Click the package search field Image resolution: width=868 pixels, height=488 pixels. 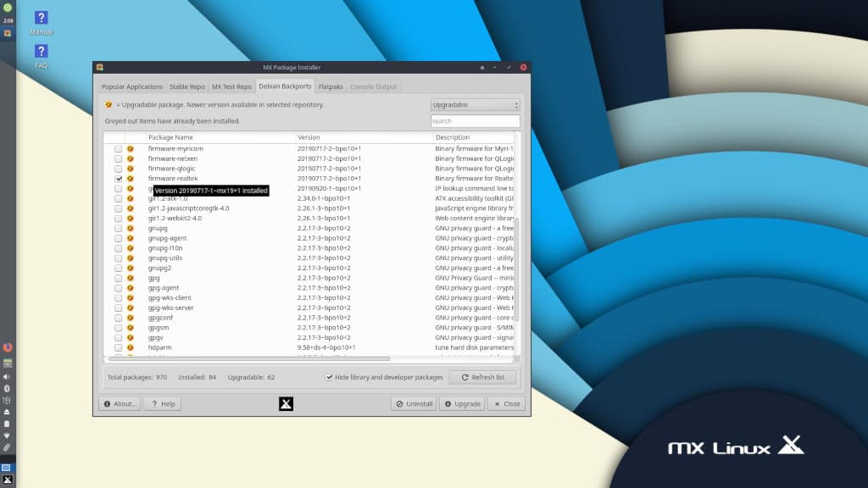click(x=475, y=121)
